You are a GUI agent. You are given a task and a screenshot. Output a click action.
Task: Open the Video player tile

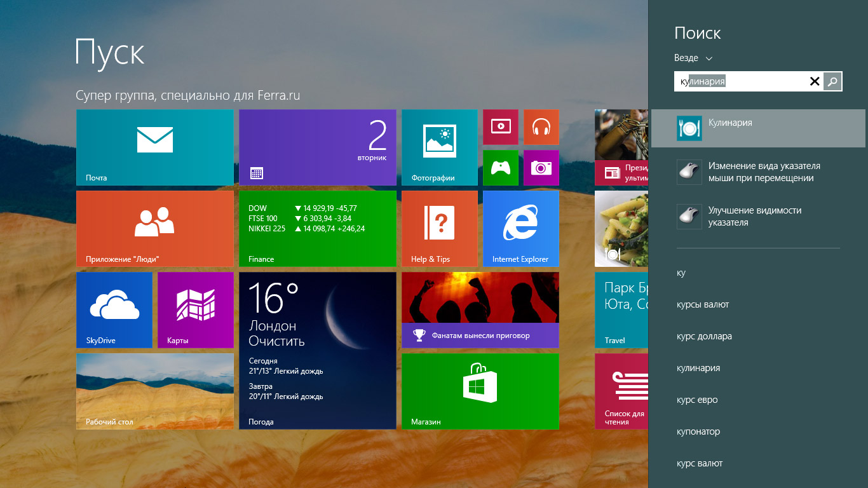(x=500, y=126)
